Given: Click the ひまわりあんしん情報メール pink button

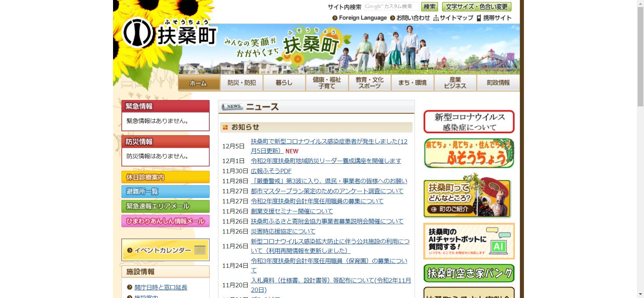Looking at the screenshot, I should [x=165, y=221].
